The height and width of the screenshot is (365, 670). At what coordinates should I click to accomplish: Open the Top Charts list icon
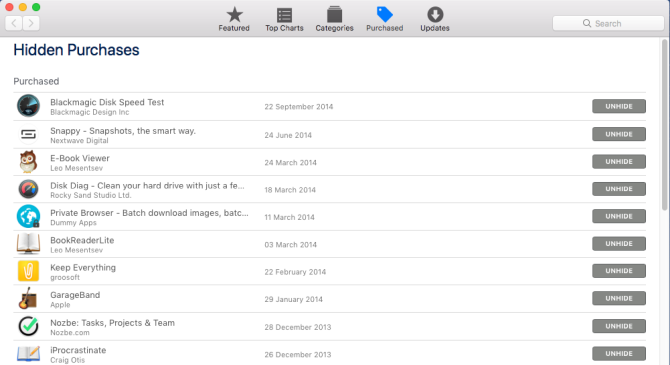(x=284, y=15)
